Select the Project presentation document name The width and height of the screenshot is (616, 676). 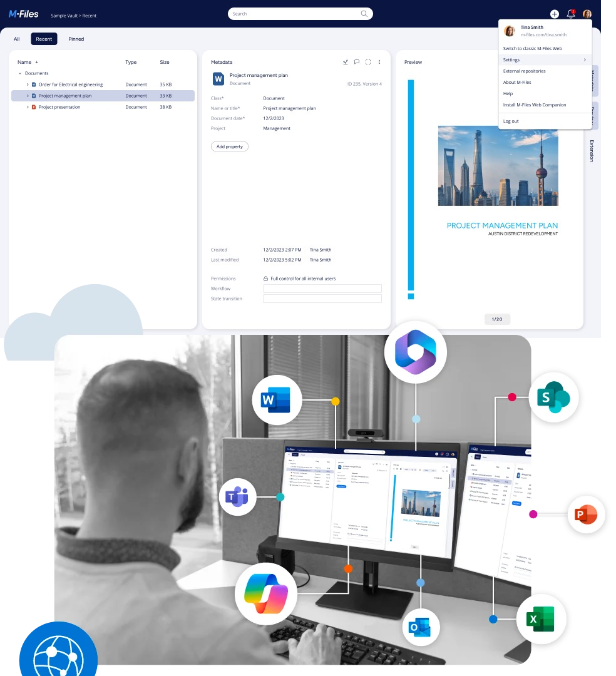pyautogui.click(x=59, y=107)
